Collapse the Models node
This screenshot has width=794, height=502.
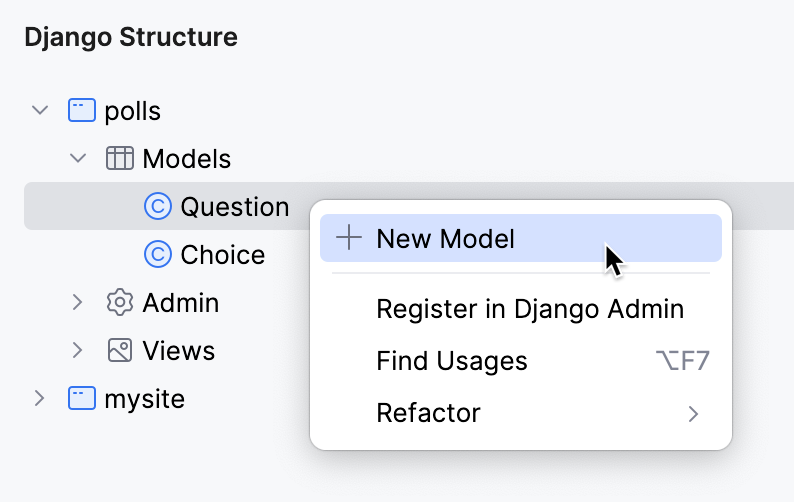[x=78, y=158]
